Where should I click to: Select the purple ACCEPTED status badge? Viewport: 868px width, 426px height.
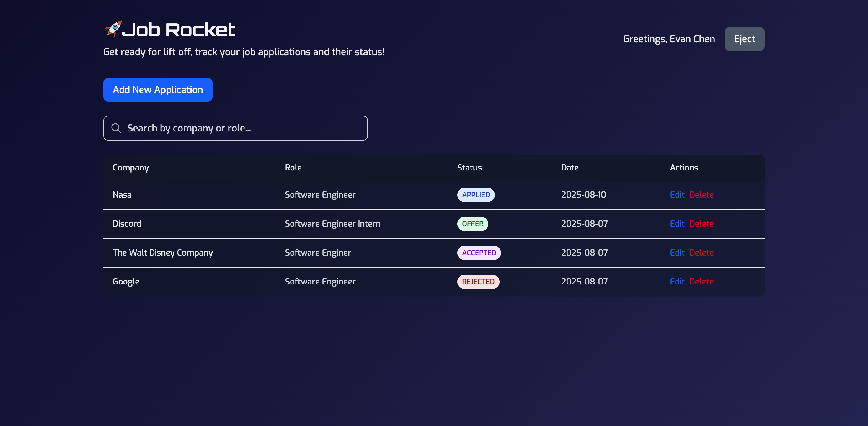[x=479, y=253]
